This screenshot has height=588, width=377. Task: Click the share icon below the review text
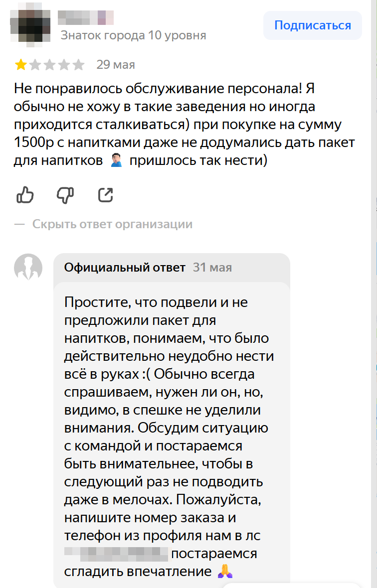pos(106,195)
